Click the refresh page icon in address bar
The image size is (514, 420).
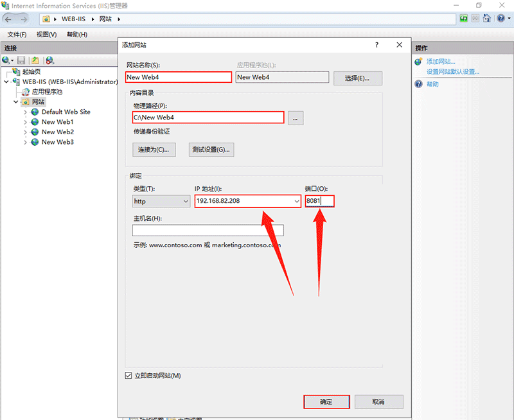pyautogui.click(x=464, y=19)
